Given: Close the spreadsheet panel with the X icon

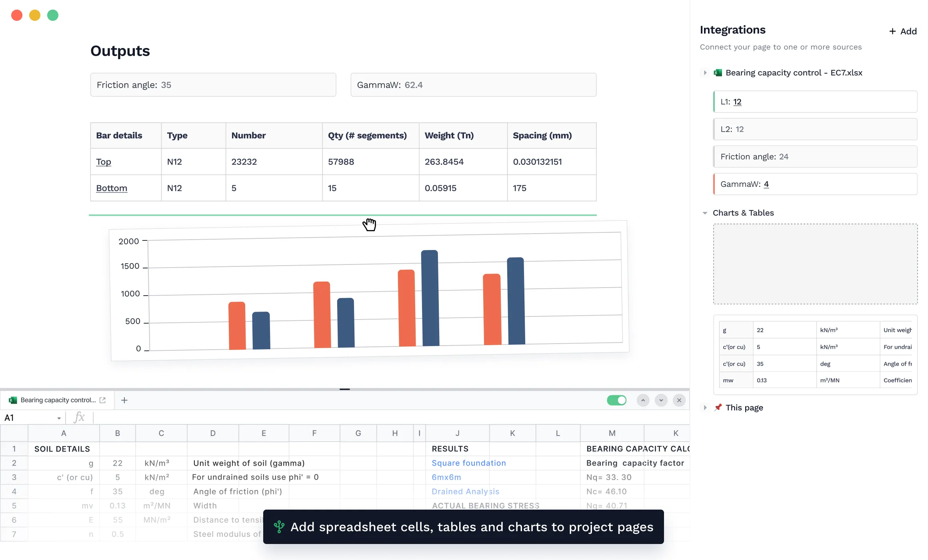Looking at the screenshot, I should (679, 400).
